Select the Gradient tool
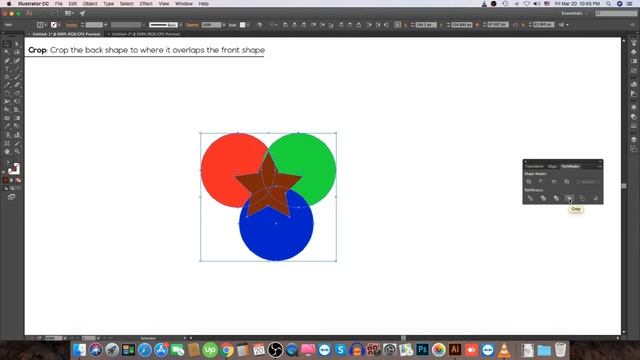Viewport: 640px width, 360px height. click(x=17, y=118)
